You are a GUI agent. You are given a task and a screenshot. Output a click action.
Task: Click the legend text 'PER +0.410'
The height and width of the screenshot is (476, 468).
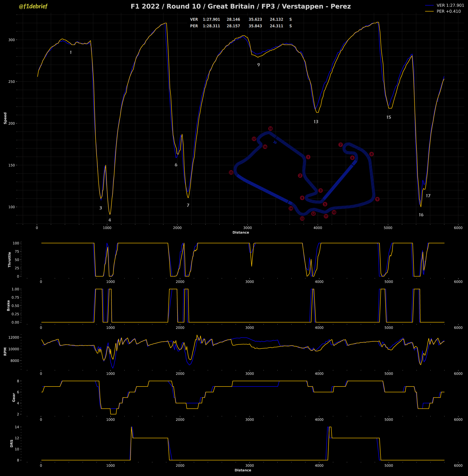pos(448,11)
